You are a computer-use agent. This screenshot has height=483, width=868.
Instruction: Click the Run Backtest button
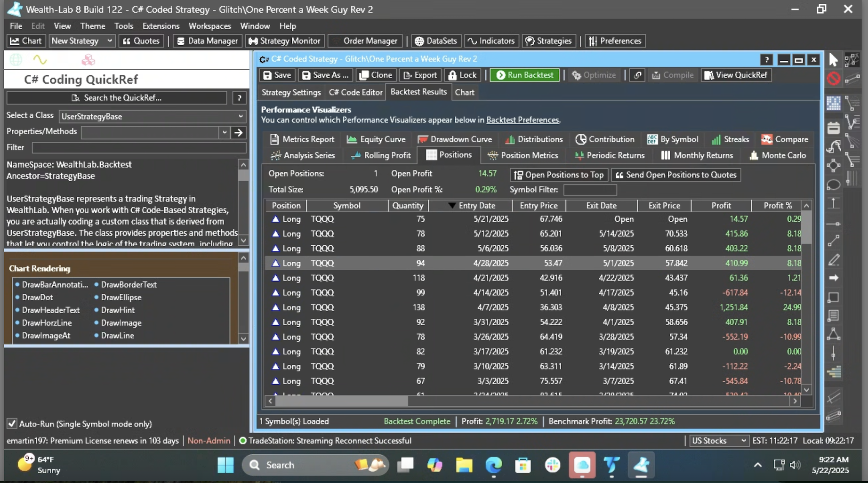click(524, 75)
